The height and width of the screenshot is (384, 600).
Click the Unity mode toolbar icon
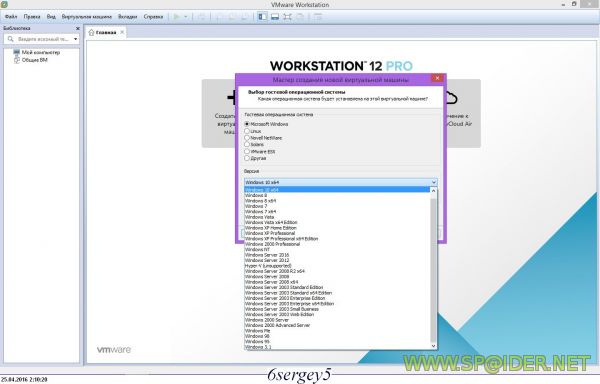(300, 17)
